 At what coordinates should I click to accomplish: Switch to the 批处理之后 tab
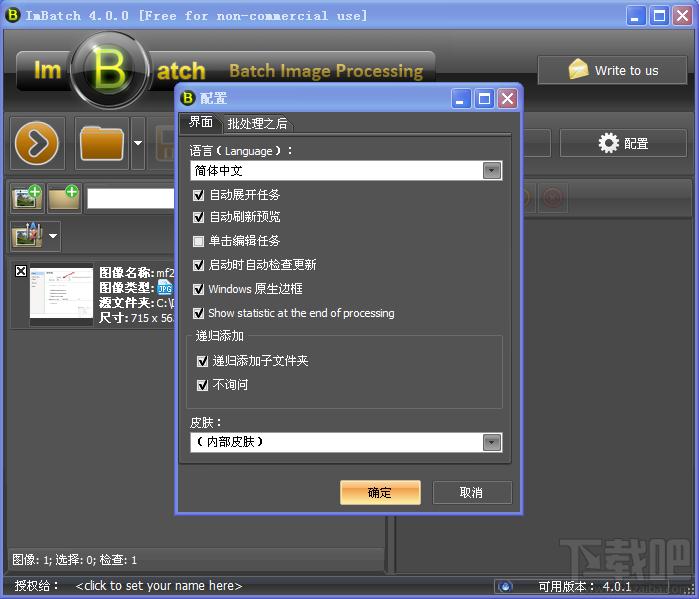[x=257, y=123]
